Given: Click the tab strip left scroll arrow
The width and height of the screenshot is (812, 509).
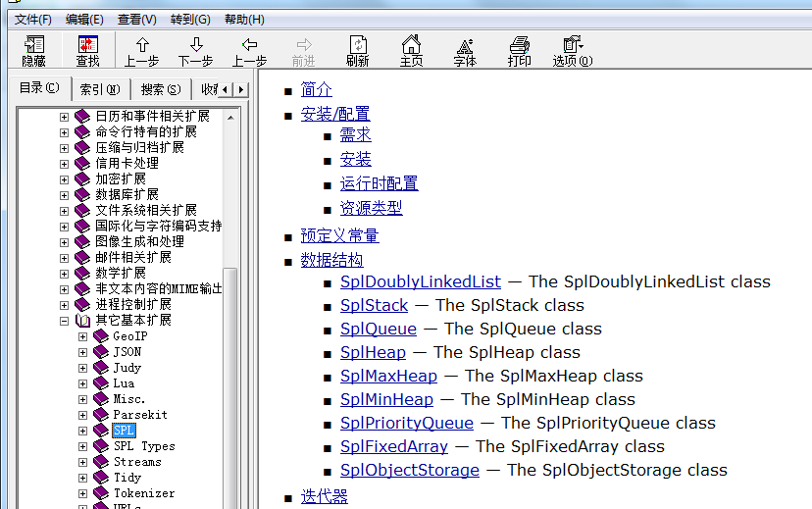Looking at the screenshot, I should pos(225,89).
